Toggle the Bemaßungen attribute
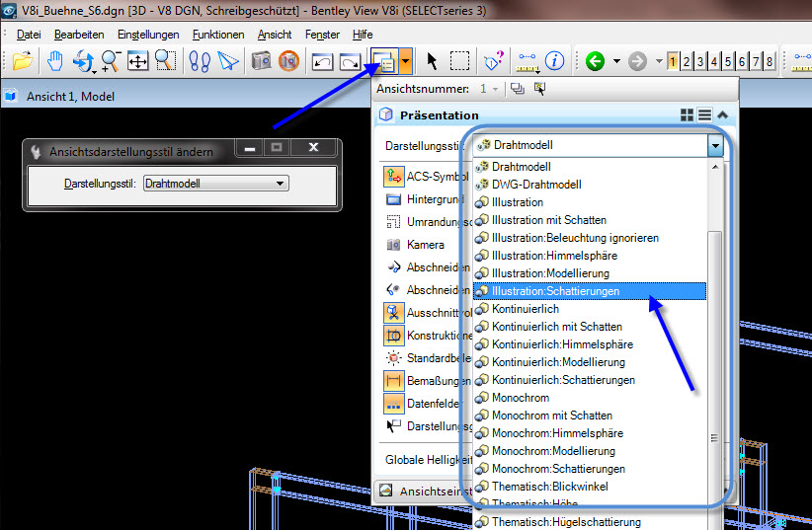Screen dimensions: 812x530 point(393,380)
